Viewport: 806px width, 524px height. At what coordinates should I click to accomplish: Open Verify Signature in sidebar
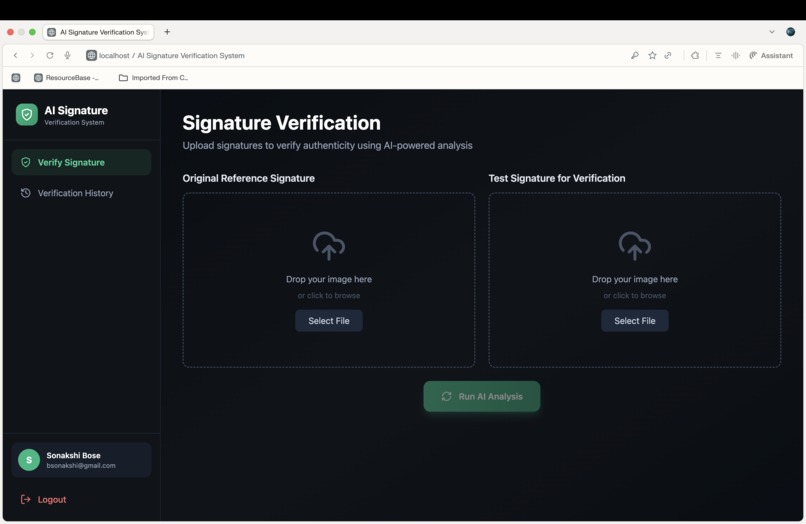pos(81,162)
